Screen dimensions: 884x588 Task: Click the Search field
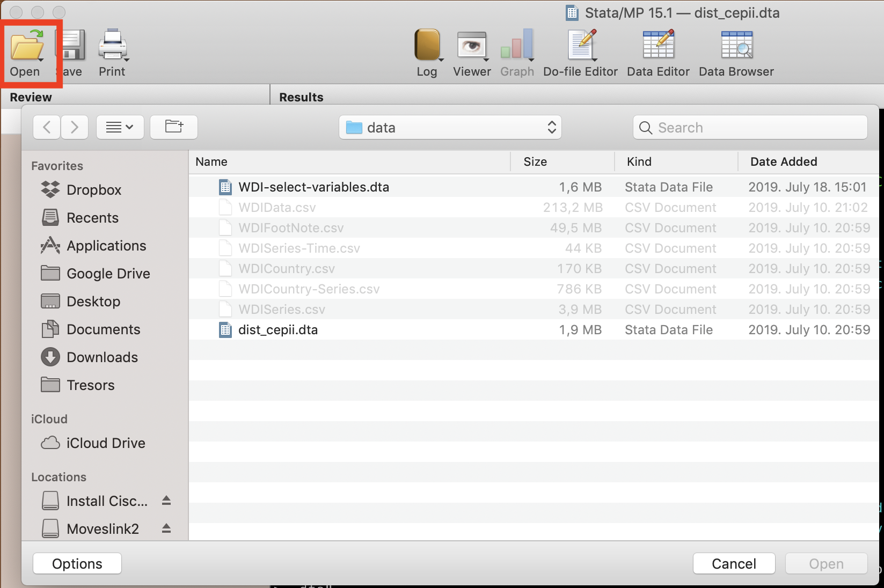pyautogui.click(x=750, y=127)
